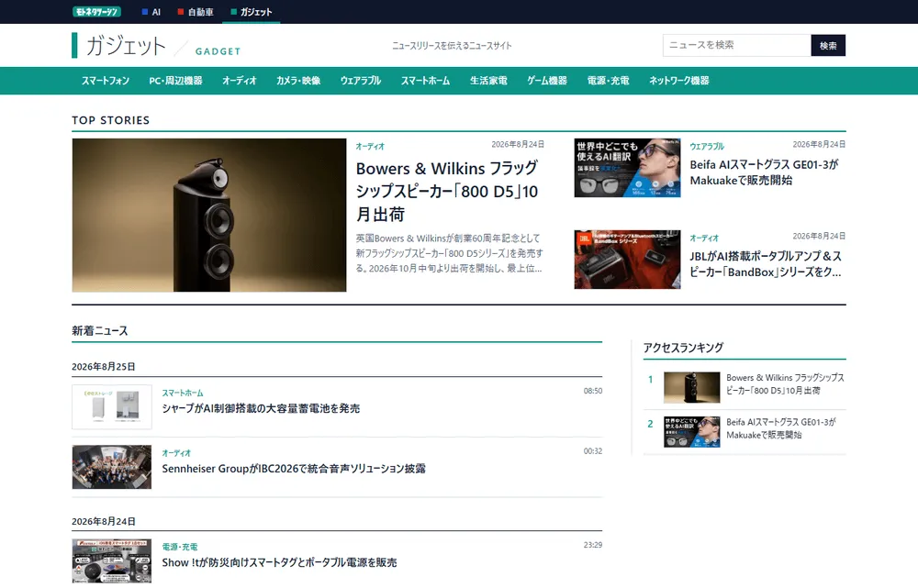
Task: Click the 電源・充電 tag on Show !t article
Action: coord(180,547)
